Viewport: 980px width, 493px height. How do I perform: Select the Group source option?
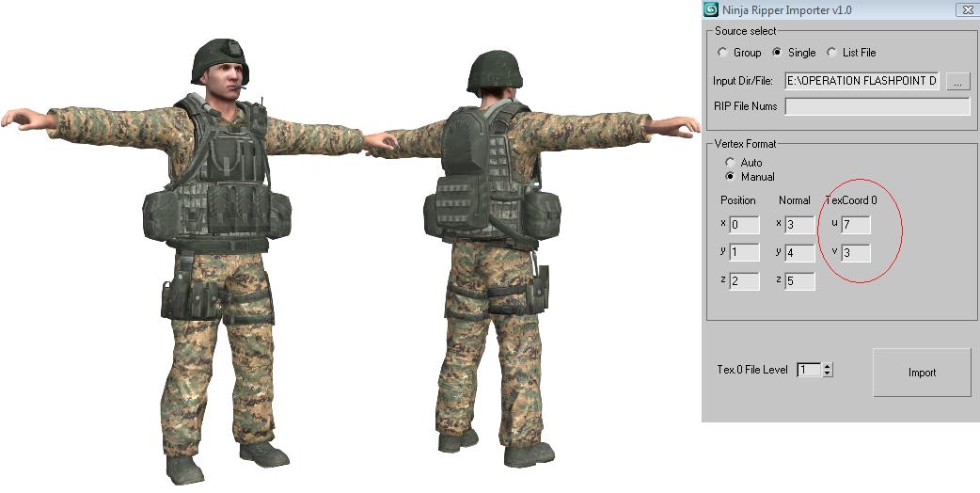pyautogui.click(x=722, y=53)
